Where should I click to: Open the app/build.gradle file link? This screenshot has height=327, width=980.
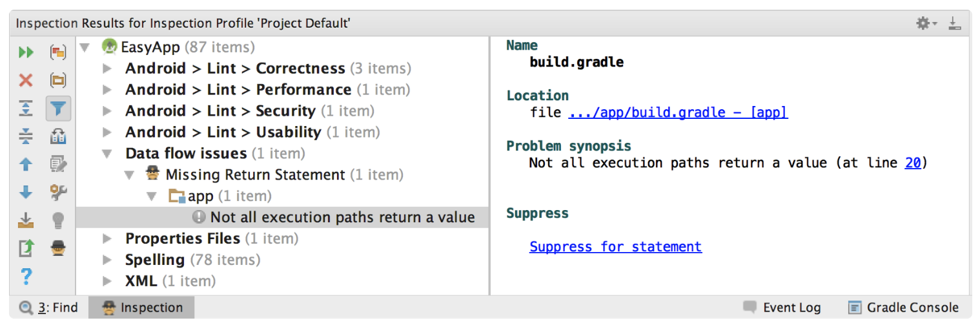coord(678,113)
